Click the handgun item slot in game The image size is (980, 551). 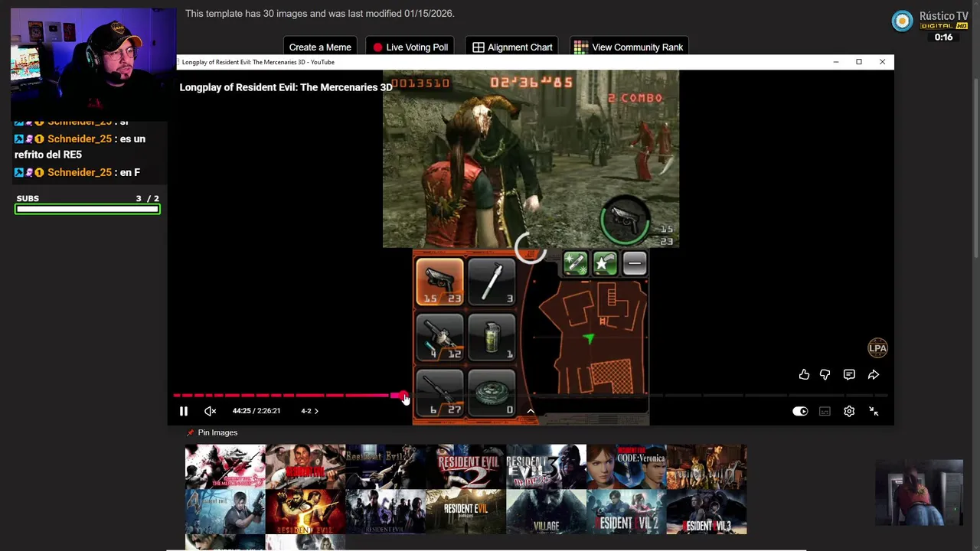[x=439, y=282]
